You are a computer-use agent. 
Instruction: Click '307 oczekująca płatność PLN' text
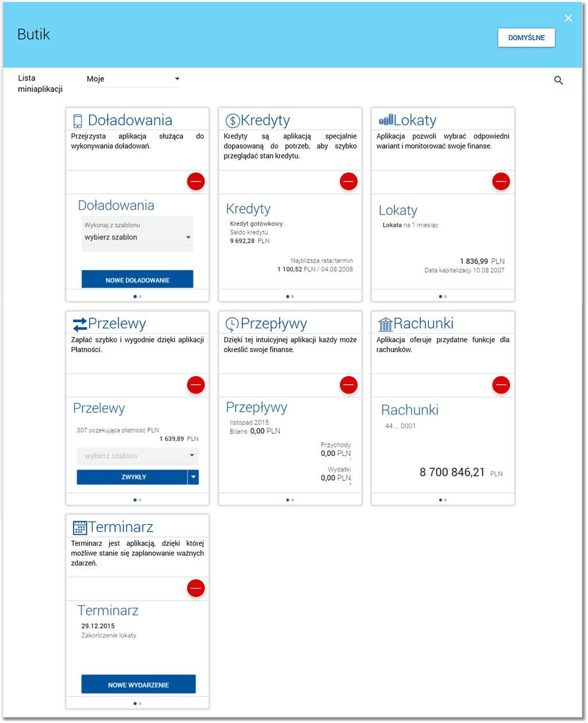click(x=118, y=430)
